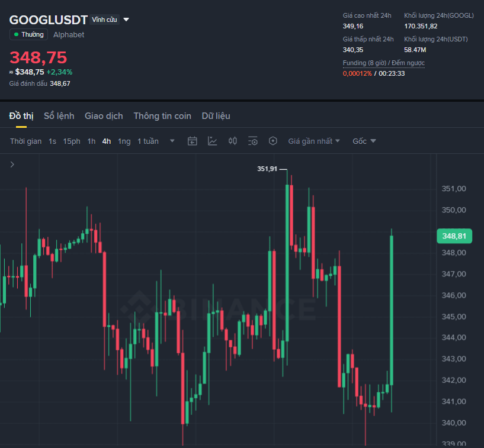484x448 pixels.
Task: Click the countdown timer 00:23:33
Action: pyautogui.click(x=392, y=74)
